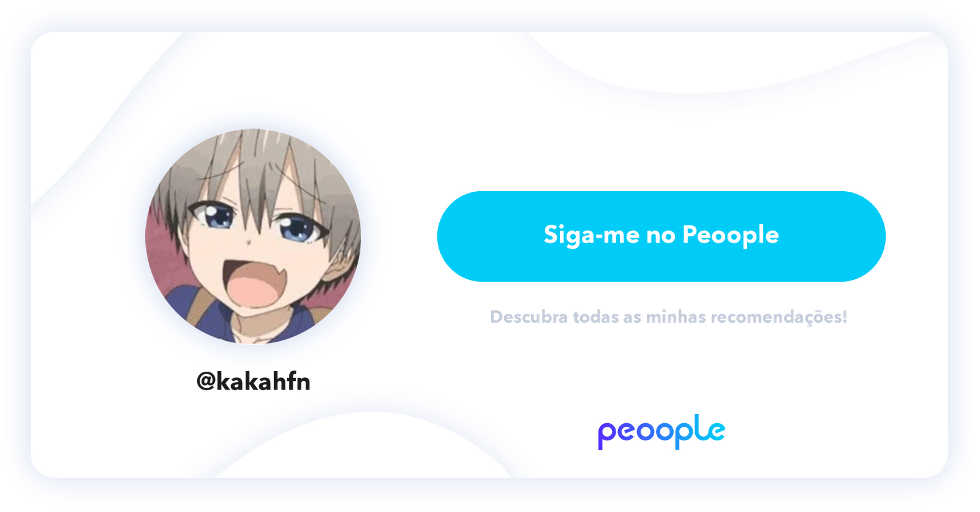The width and height of the screenshot is (980, 512).
Task: Click the Siga-me no Peoople button
Action: [661, 236]
